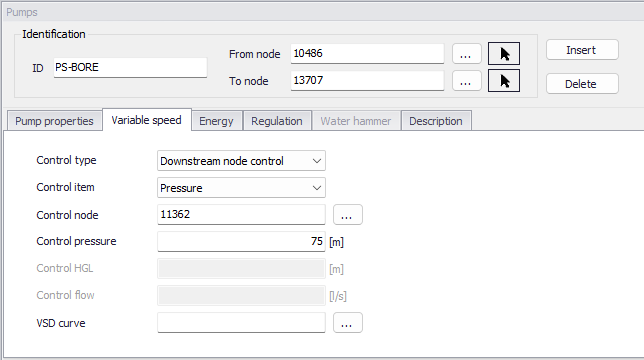Click the Control pressure label
Viewport: 644px width, 360px height.
(76, 241)
